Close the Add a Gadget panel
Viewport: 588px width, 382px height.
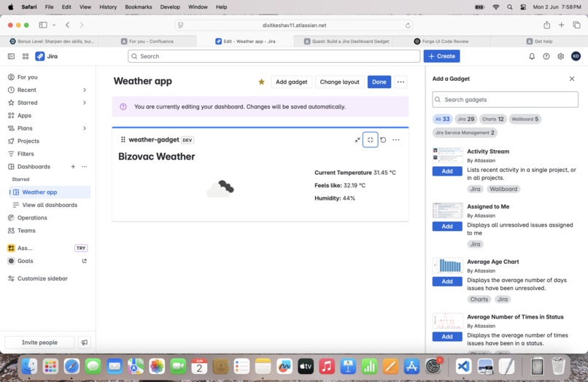(572, 79)
